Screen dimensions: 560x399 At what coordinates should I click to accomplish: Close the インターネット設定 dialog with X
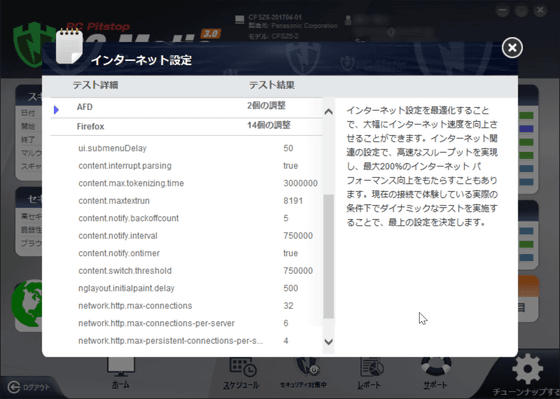(512, 48)
